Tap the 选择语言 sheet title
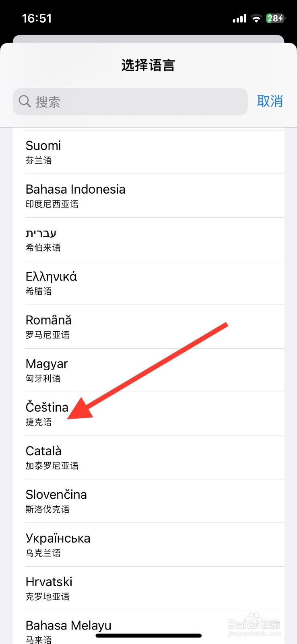 [148, 65]
